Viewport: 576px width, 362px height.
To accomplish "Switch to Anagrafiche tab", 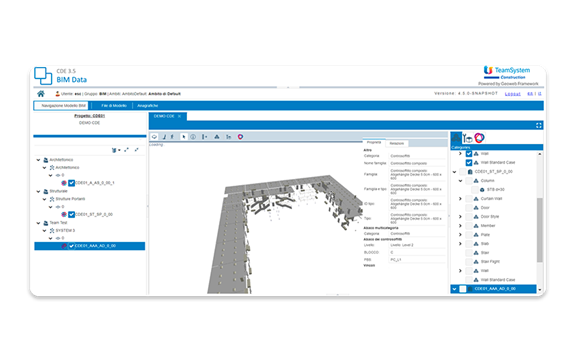I will tap(148, 105).
